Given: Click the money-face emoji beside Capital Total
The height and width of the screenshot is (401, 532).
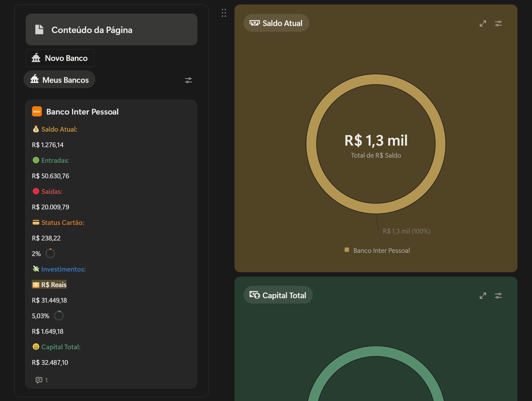Looking at the screenshot, I should (x=36, y=347).
